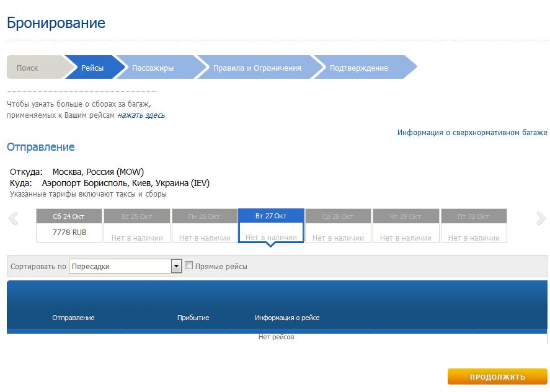This screenshot has height=392, width=550.
Task: Click the нажать здесь baggage fees link
Action: click(141, 115)
